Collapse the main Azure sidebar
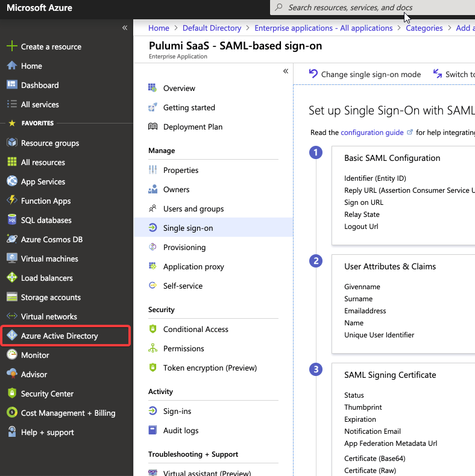 tap(125, 28)
